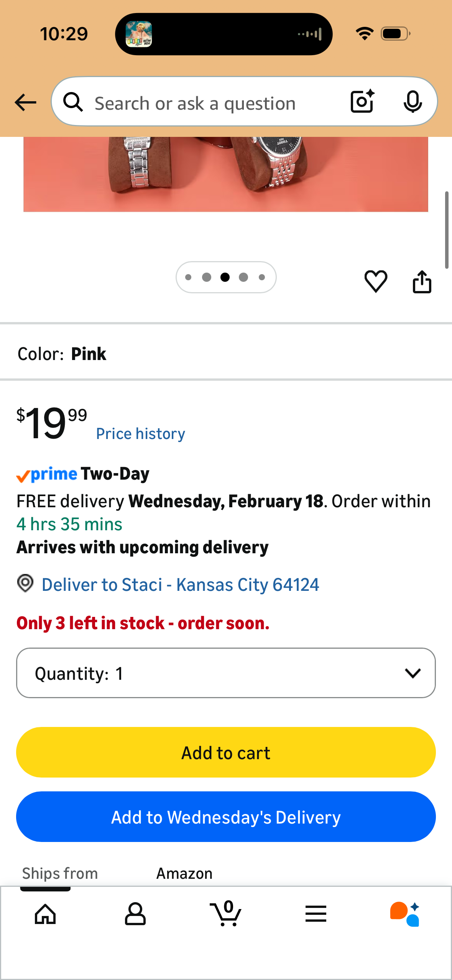Open the account profile tab
Viewport: 452px width, 980px height.
pyautogui.click(x=135, y=914)
